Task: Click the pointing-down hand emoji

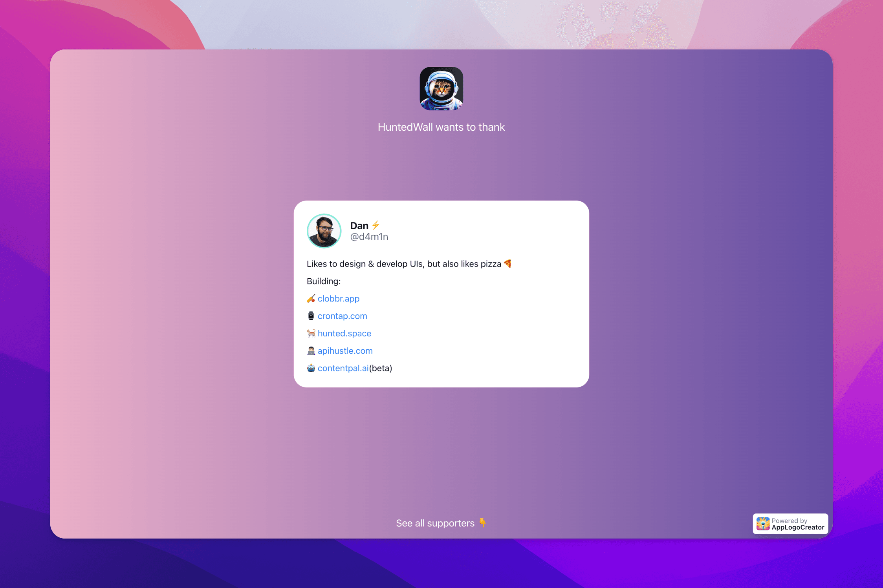Action: pyautogui.click(x=483, y=523)
